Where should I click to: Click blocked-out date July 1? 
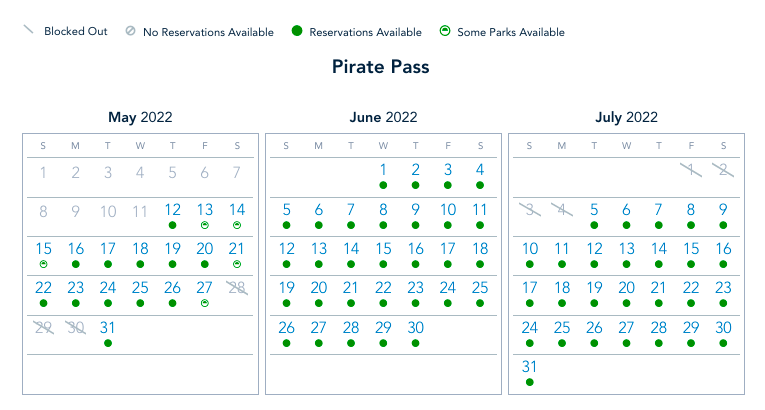click(690, 171)
